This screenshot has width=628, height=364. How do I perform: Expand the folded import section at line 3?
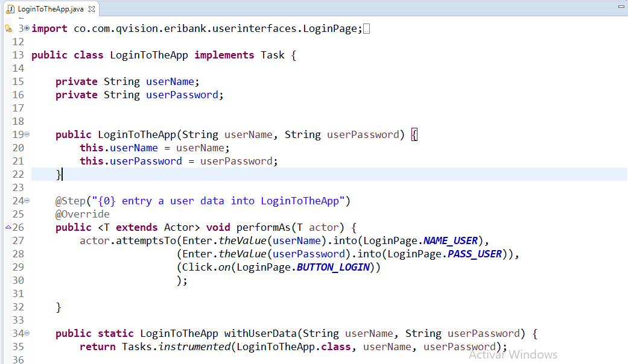pyautogui.click(x=27, y=28)
